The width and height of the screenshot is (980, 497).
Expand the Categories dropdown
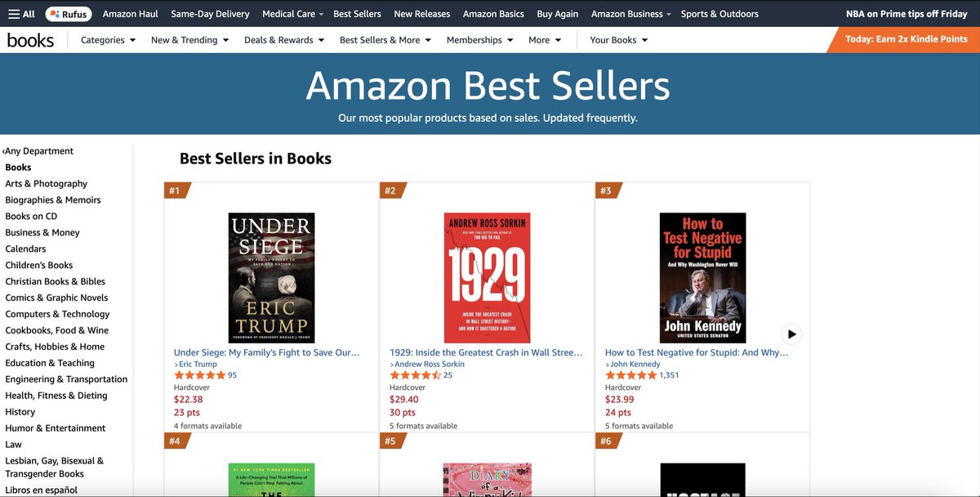pyautogui.click(x=108, y=40)
